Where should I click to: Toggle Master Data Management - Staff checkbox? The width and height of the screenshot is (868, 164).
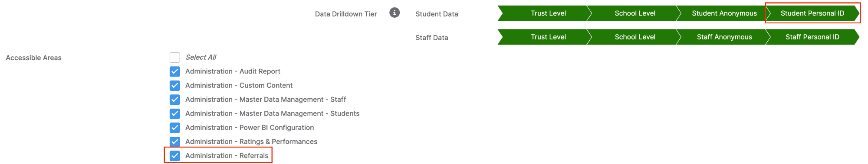click(x=175, y=100)
